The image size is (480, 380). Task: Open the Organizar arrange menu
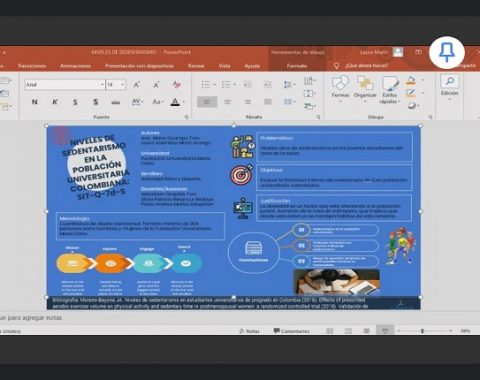[x=365, y=87]
